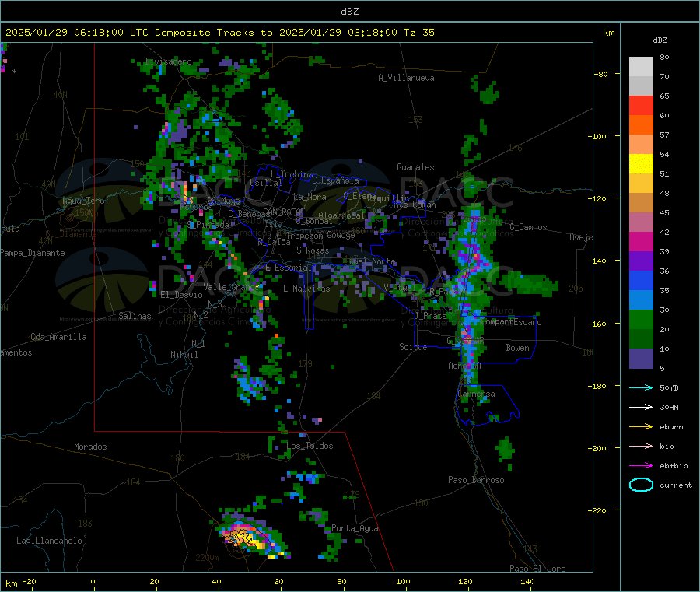
Task: Click the 'Bowen' map label
Action: pos(517,348)
